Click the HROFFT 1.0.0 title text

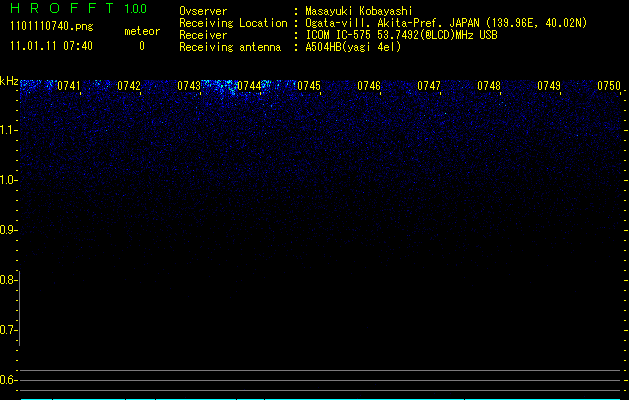point(79,8)
